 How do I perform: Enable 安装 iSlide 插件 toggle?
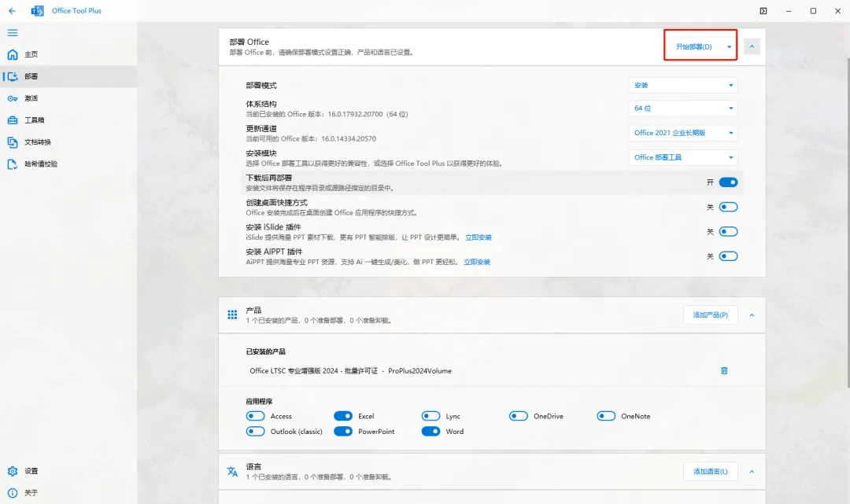click(x=728, y=232)
